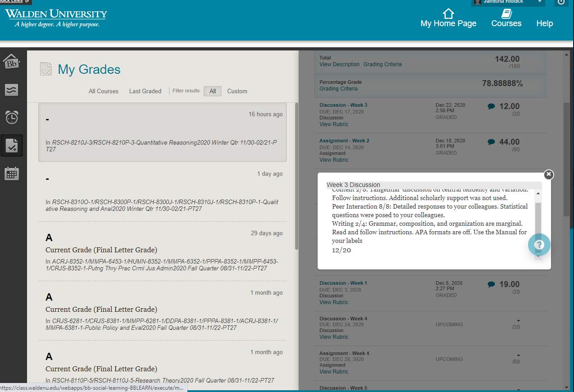574x392 pixels.
Task: Open the calendar sidebar icon
Action: [x=12, y=173]
